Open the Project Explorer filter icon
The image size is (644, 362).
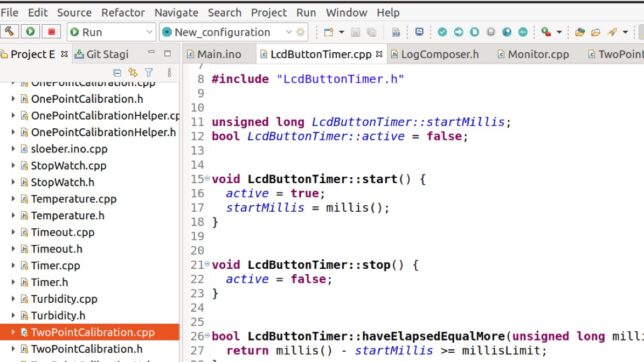click(x=149, y=73)
